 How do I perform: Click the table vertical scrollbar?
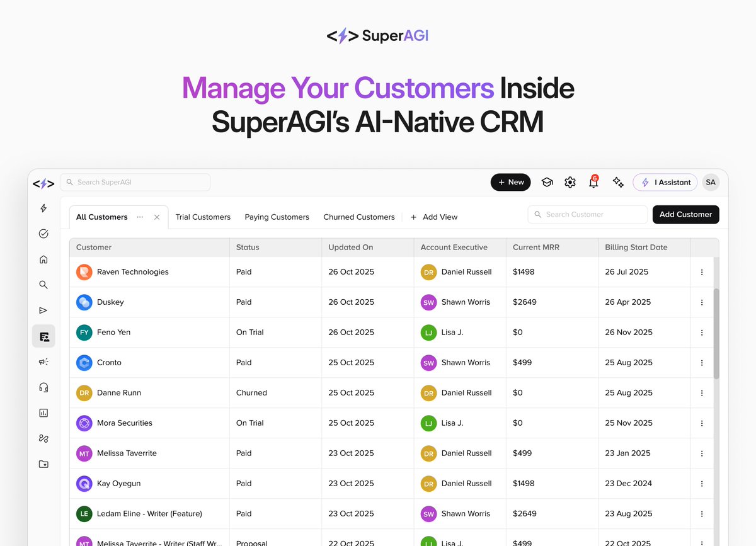pyautogui.click(x=716, y=334)
